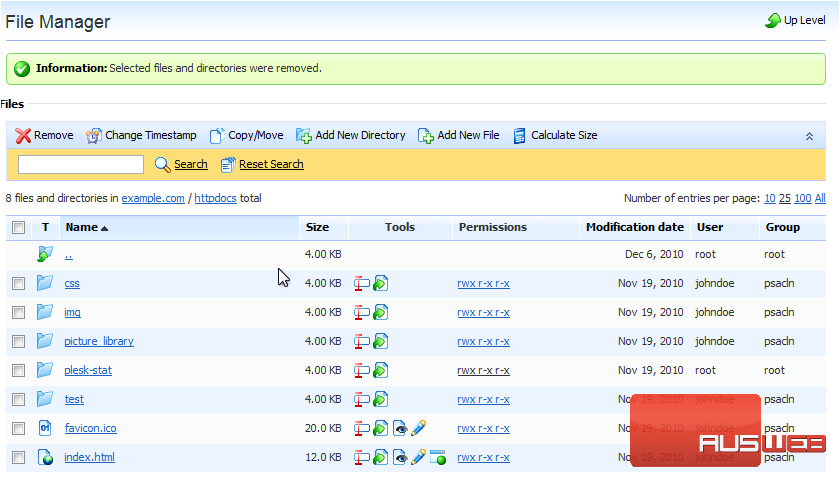
Task: Select the plesk-stat checkbox
Action: [x=19, y=370]
